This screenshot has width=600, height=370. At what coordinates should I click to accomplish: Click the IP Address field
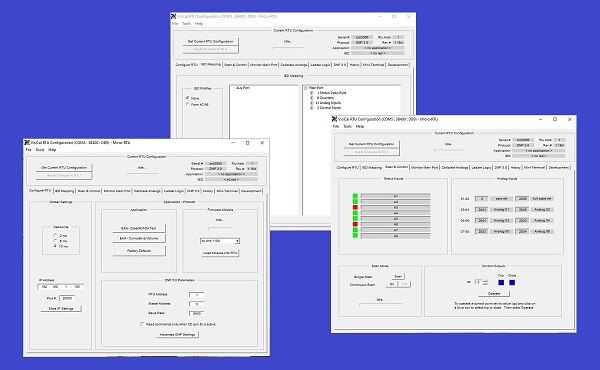click(x=61, y=287)
